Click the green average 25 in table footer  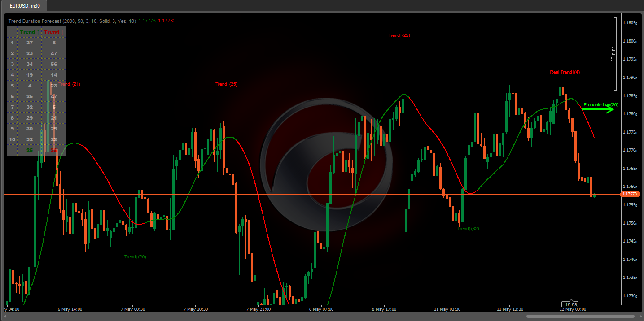click(x=30, y=150)
